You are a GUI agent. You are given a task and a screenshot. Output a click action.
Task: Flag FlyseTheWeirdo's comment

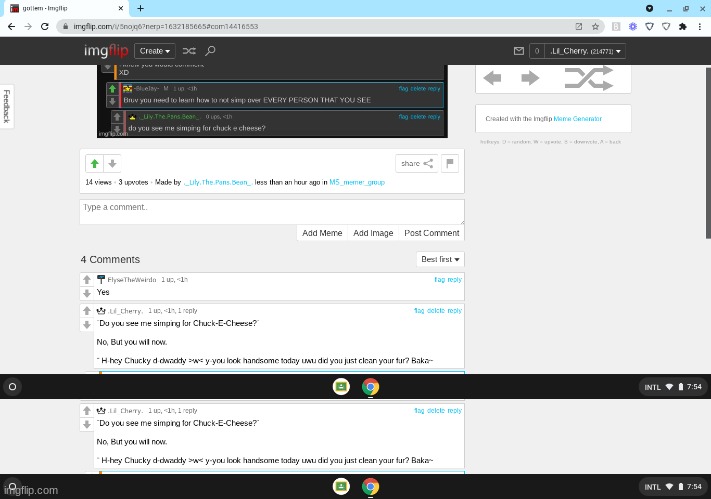[439, 280]
